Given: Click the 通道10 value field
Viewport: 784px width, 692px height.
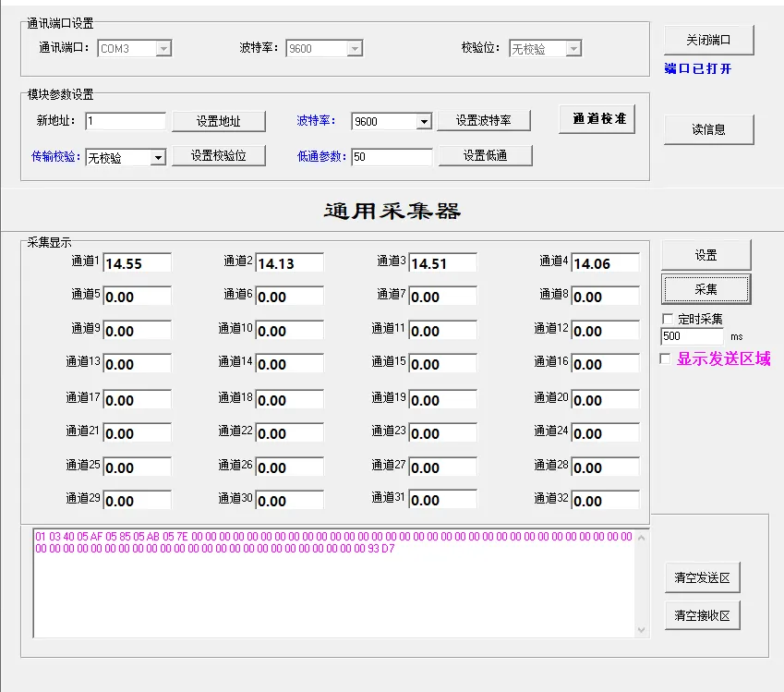Looking at the screenshot, I should tap(290, 330).
